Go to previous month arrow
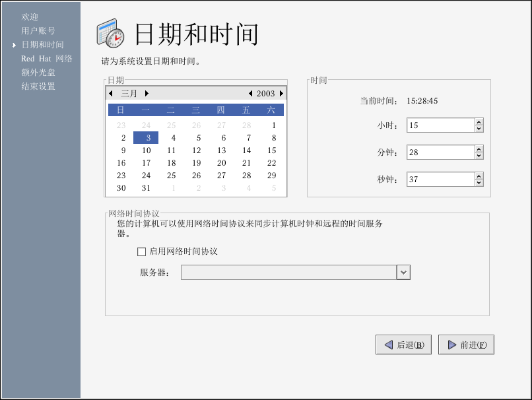Screen dimensions: 532x400 click(x=111, y=93)
